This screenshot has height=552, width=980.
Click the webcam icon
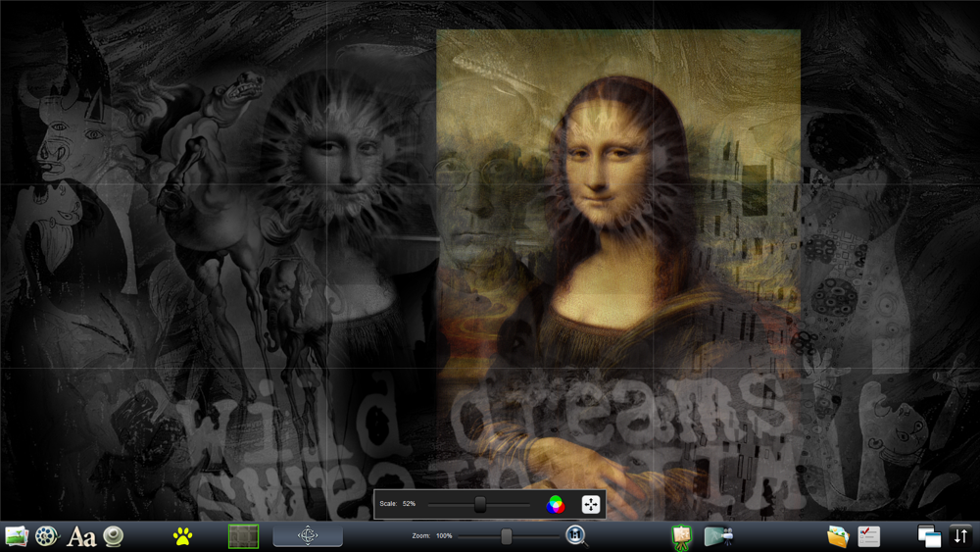tap(113, 535)
